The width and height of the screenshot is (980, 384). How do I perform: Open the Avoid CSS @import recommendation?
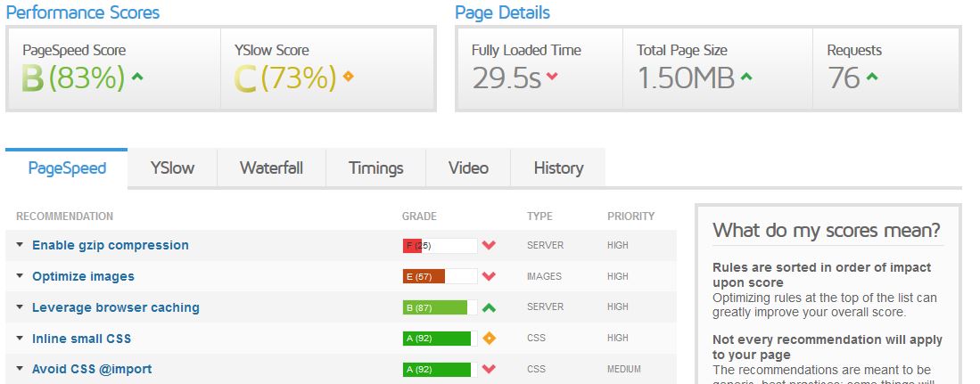point(92,369)
